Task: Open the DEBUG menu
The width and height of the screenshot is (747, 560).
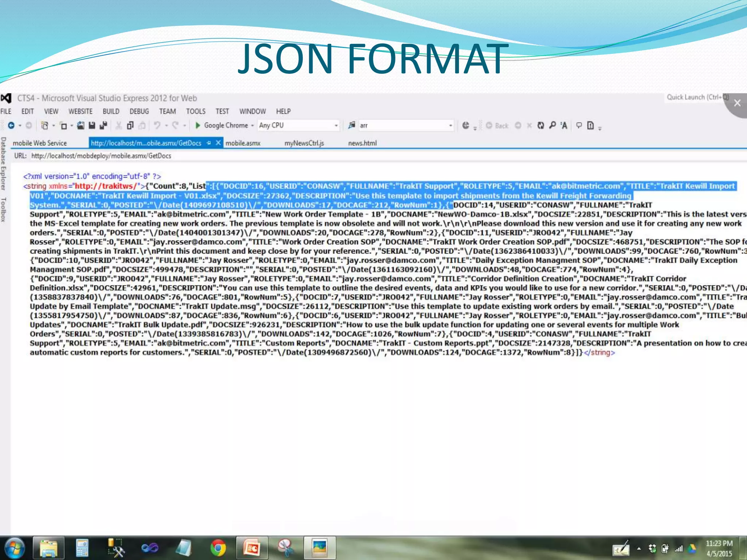Action: [x=139, y=111]
